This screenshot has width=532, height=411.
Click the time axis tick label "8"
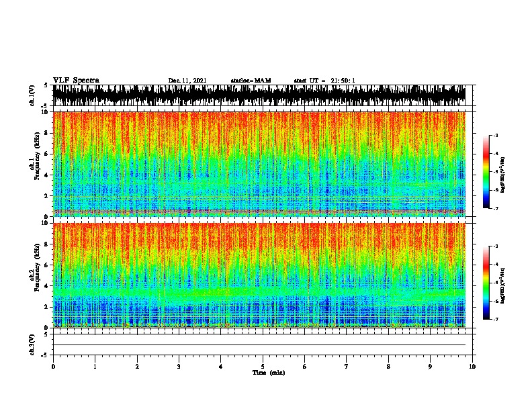(388, 366)
